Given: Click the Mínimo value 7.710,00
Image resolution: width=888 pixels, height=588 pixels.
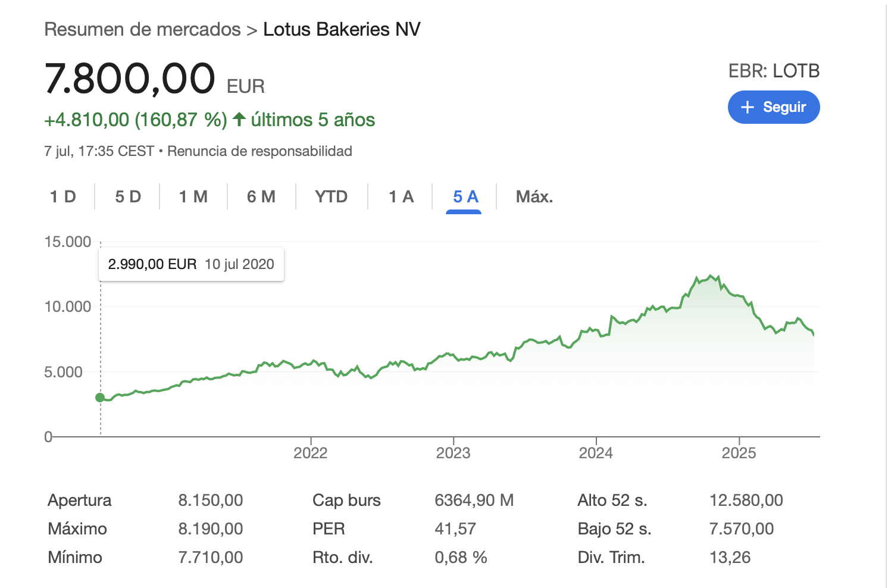Looking at the screenshot, I should (x=211, y=557).
